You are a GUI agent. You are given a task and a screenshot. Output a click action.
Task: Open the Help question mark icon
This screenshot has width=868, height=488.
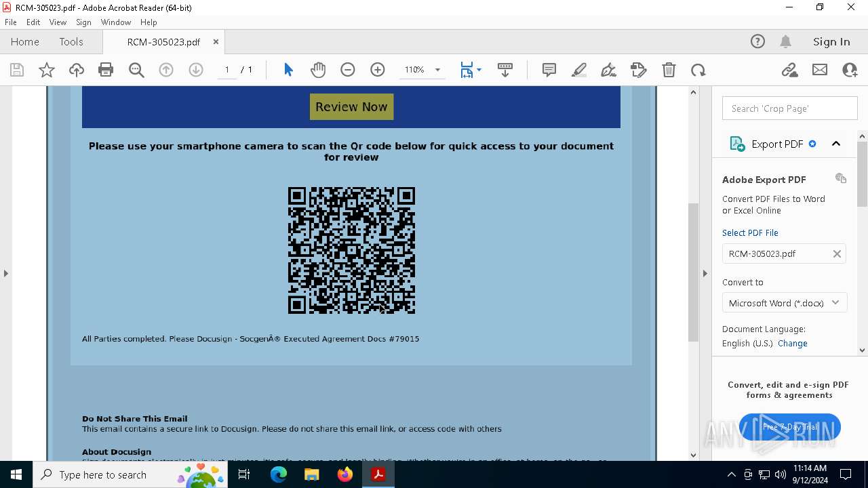click(757, 41)
